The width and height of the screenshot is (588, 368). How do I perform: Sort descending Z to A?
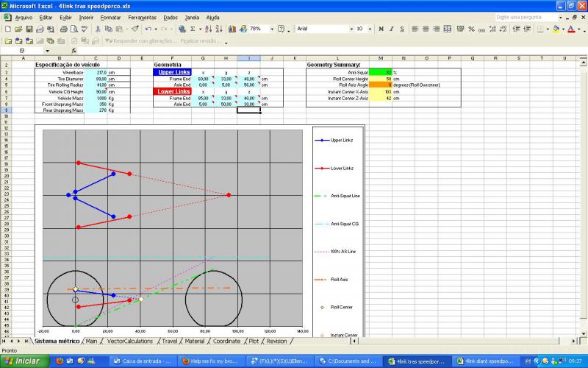[x=219, y=29]
